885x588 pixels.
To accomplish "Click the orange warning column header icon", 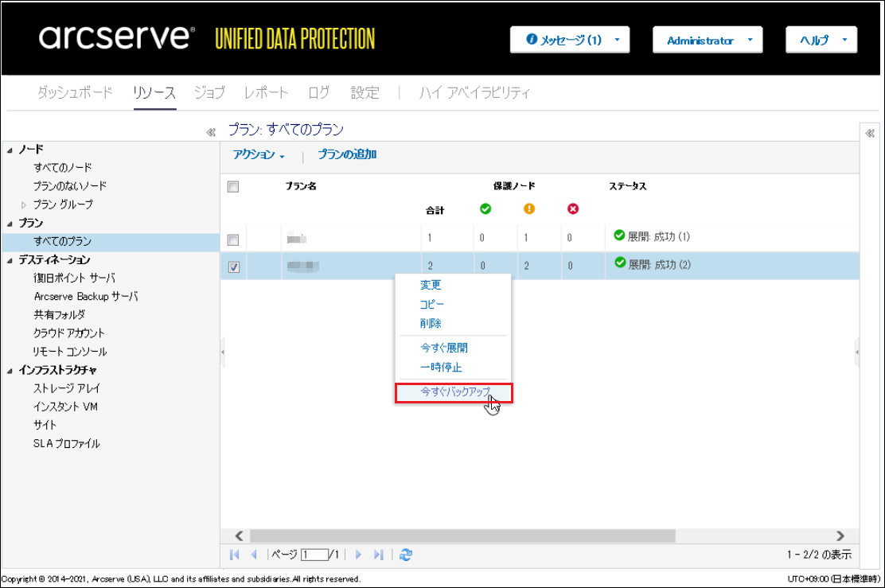I will [x=529, y=208].
